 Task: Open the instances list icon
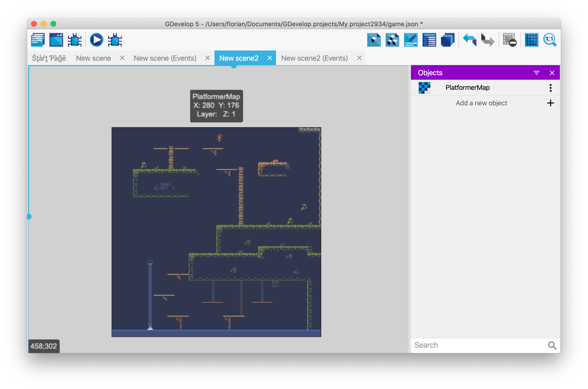429,40
